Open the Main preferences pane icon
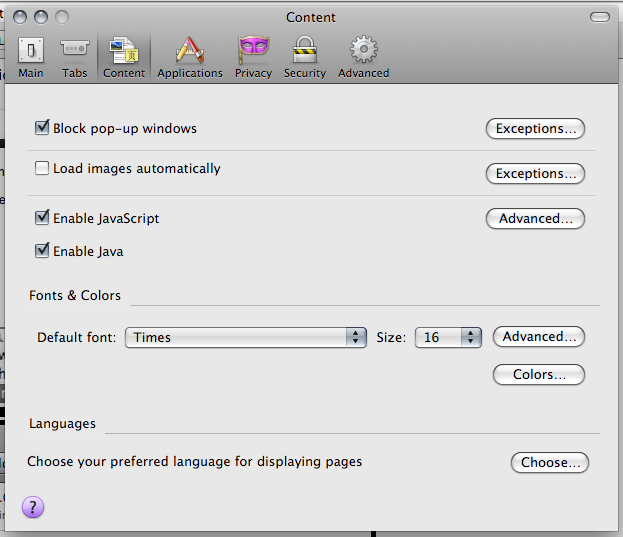This screenshot has height=537, width=623. pyautogui.click(x=31, y=50)
